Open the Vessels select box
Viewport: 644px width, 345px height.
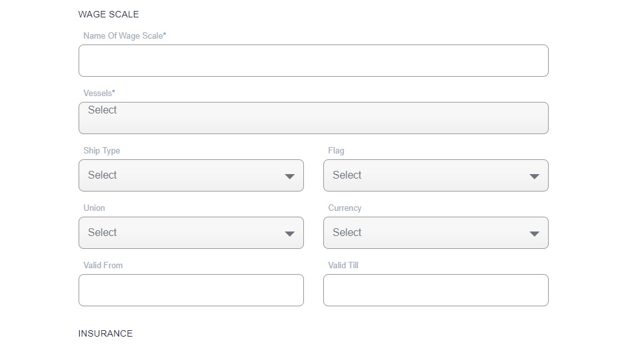tap(313, 118)
